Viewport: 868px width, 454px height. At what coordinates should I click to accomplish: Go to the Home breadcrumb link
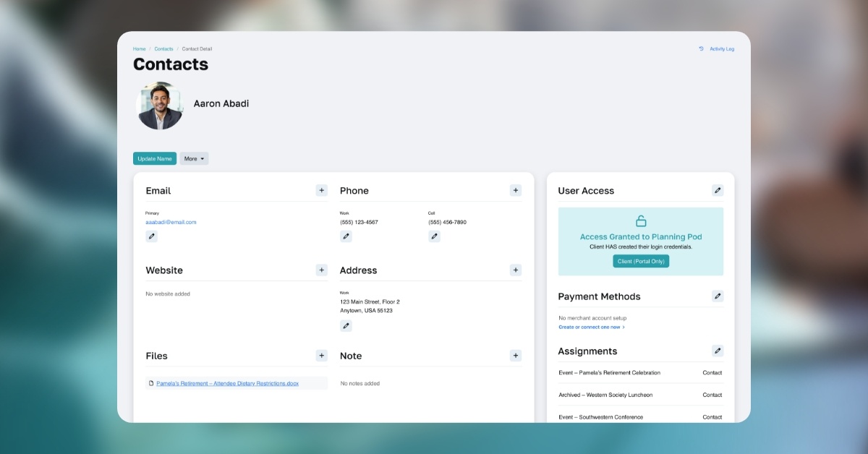point(139,49)
